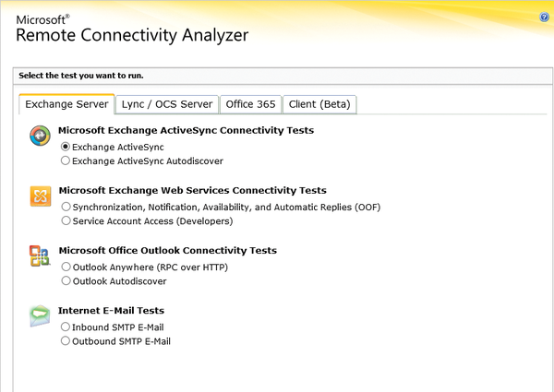This screenshot has height=392, width=554.
Task: Select Inbound SMTP E-Mail test
Action: 65,327
